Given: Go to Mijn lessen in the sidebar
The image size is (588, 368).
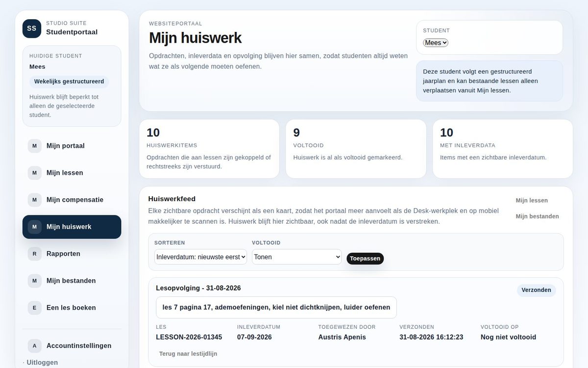Looking at the screenshot, I should click(72, 173).
